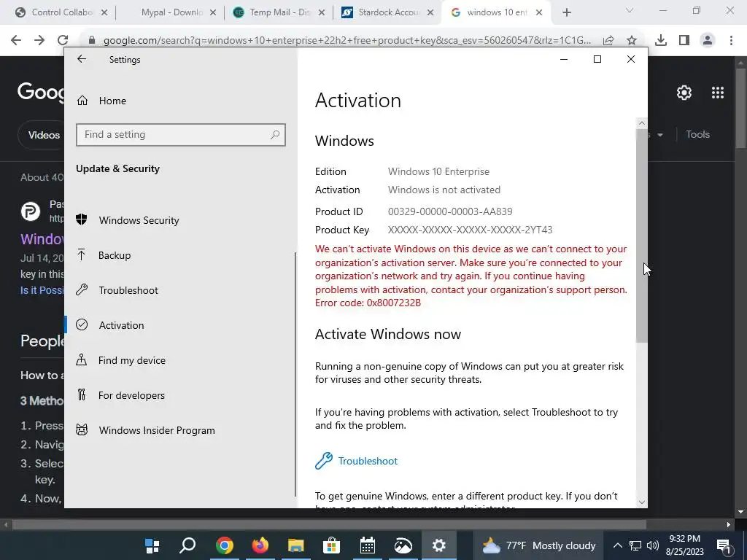Reload the Google search page

point(63,41)
